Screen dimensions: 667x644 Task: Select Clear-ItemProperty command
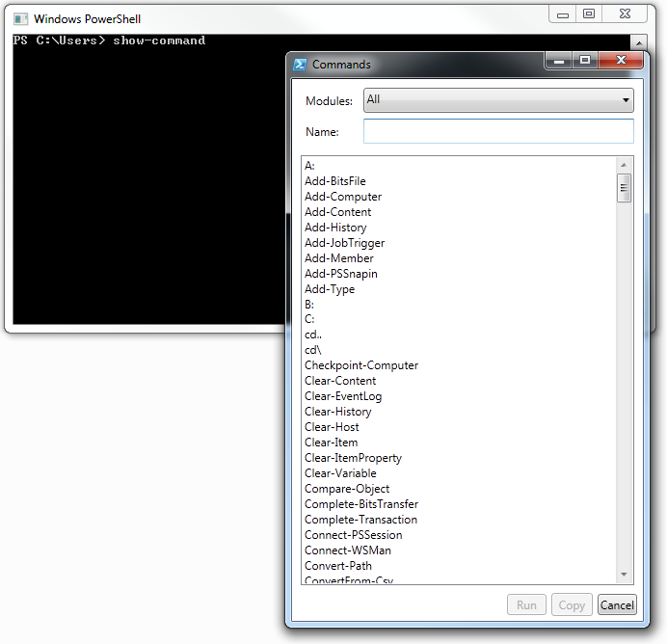353,458
